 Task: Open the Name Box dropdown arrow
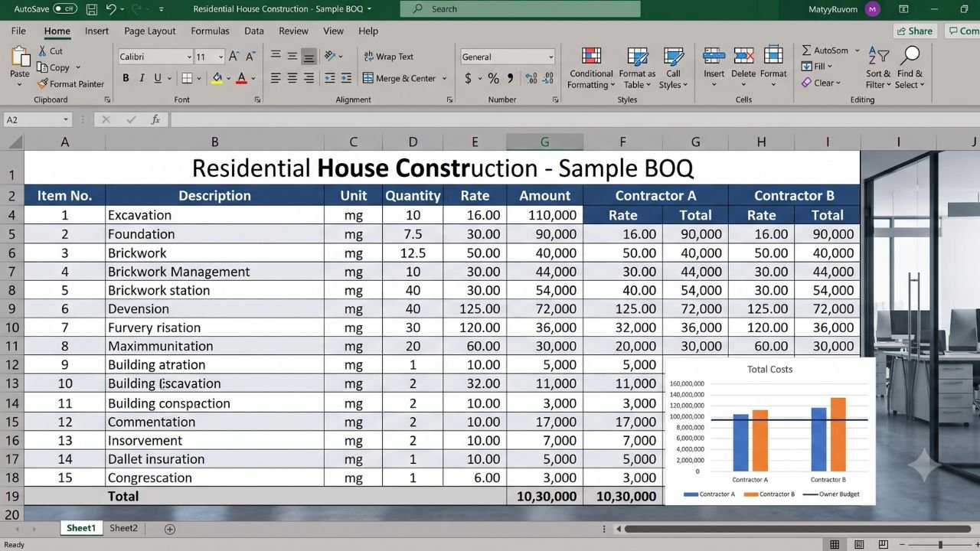point(66,120)
